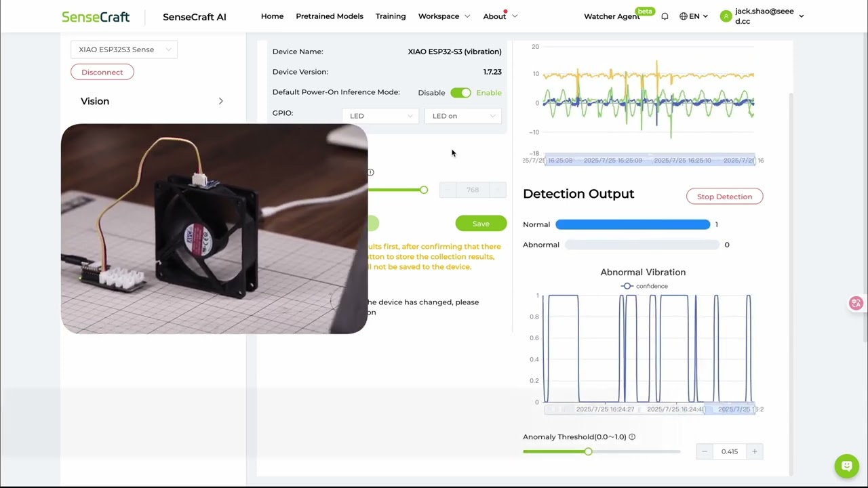The height and width of the screenshot is (488, 868).
Task: Open Pretrained Models page
Action: [330, 16]
